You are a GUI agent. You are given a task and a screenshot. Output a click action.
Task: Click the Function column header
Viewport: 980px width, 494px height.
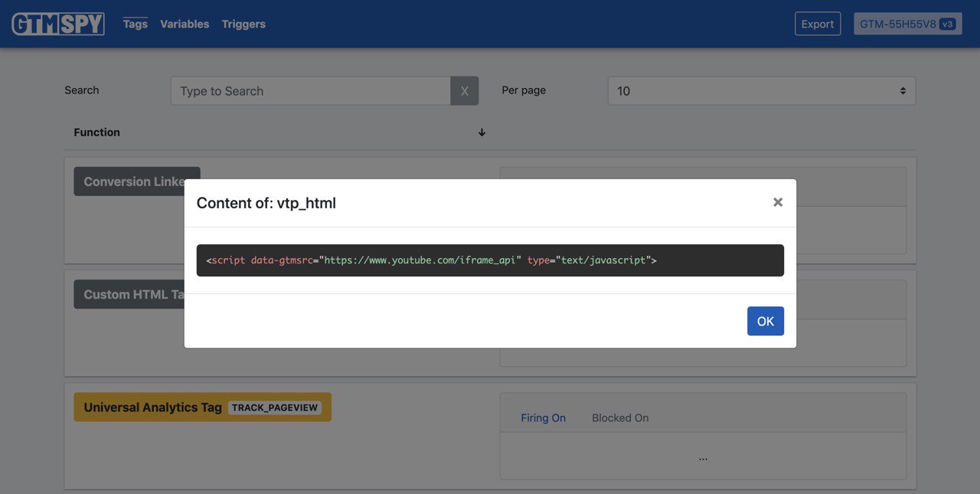[x=96, y=132]
